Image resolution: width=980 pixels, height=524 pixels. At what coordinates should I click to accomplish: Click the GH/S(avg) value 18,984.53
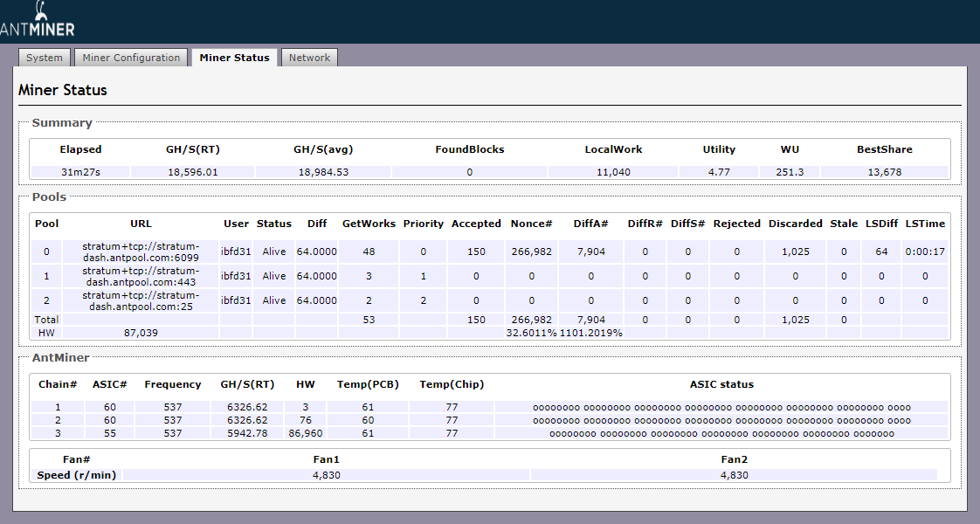point(323,172)
